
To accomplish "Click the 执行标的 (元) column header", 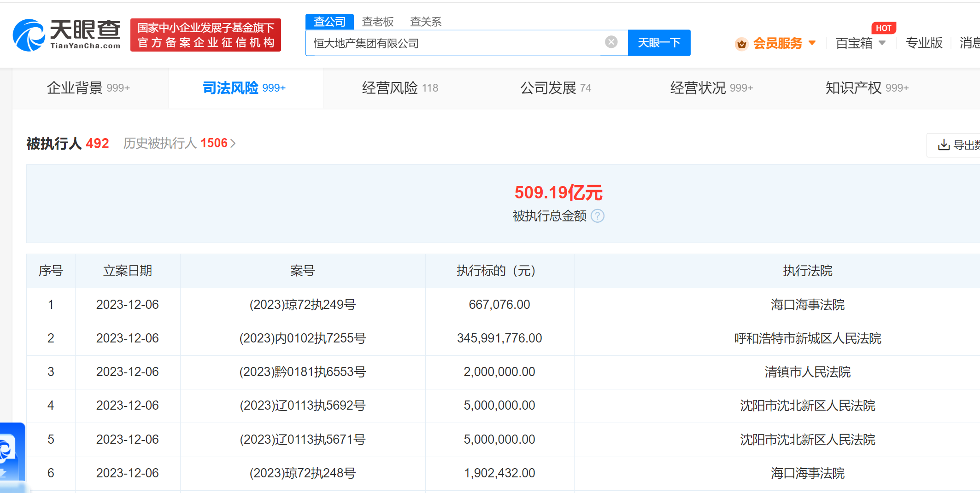I will (x=499, y=271).
